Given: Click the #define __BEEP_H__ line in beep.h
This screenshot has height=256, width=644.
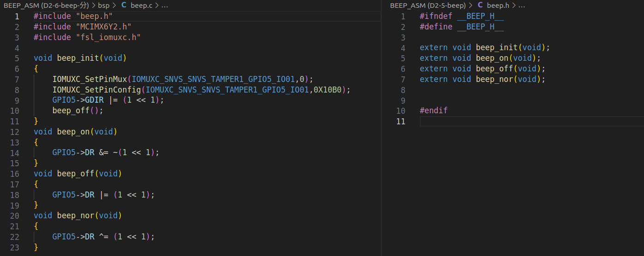Looking at the screenshot, I should [x=462, y=27].
